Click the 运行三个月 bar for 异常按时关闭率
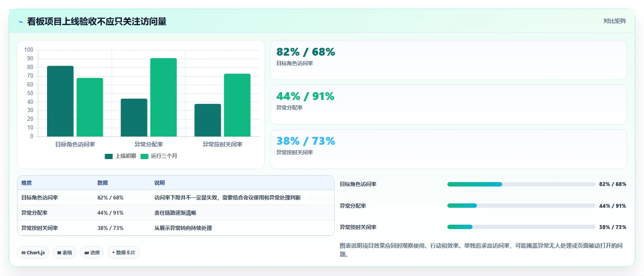Screen dimensions: 644x276 [x=237, y=105]
